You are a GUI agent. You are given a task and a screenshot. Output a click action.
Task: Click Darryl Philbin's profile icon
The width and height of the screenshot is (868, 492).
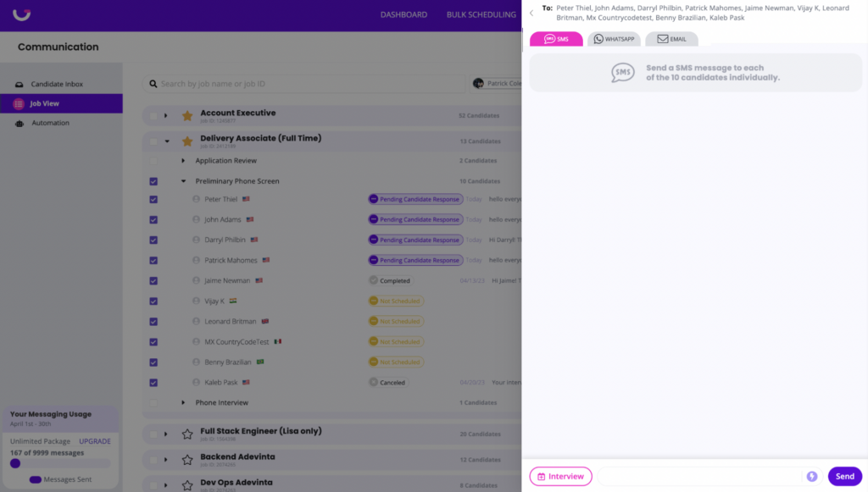pyautogui.click(x=196, y=240)
